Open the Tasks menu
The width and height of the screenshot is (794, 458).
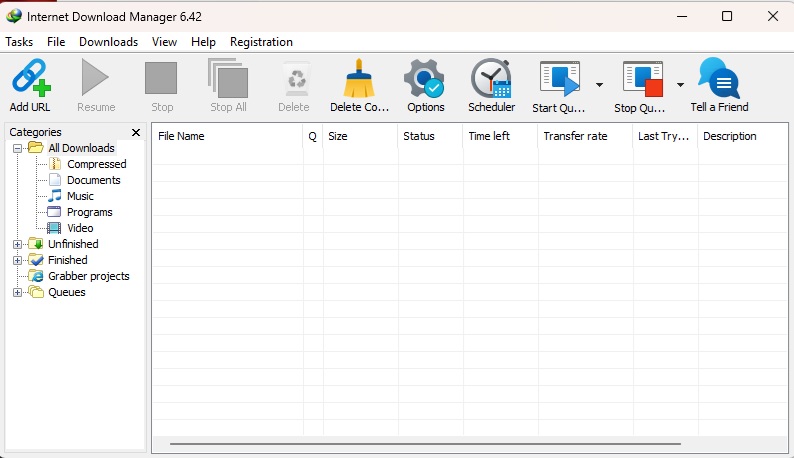click(19, 42)
